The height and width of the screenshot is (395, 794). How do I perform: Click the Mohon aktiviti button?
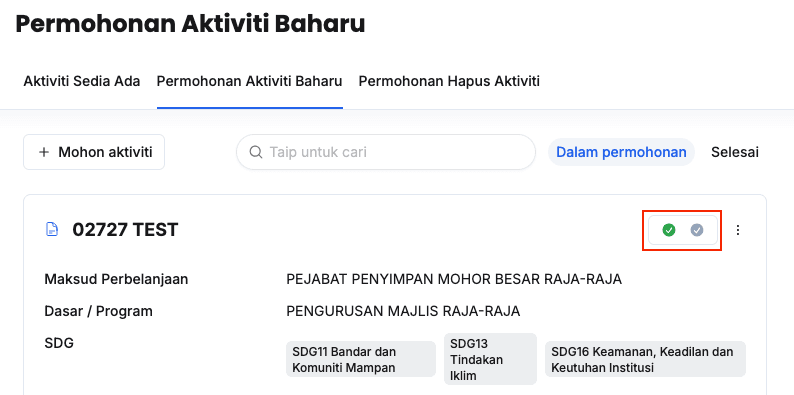coord(94,152)
